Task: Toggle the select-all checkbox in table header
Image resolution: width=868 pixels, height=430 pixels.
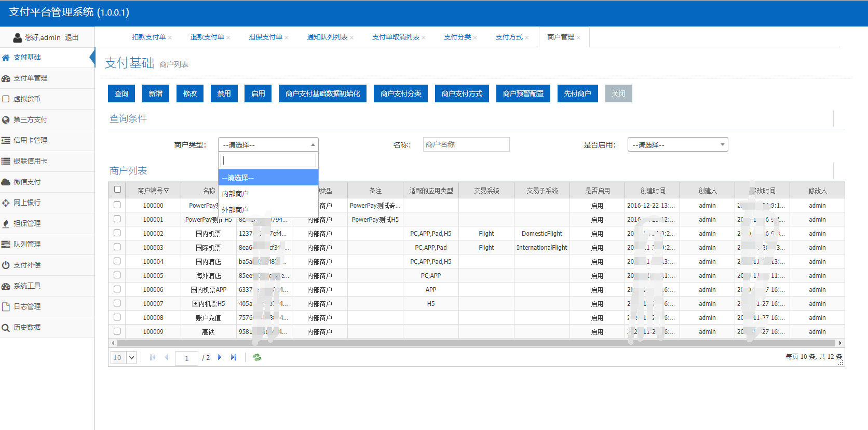Action: [117, 190]
